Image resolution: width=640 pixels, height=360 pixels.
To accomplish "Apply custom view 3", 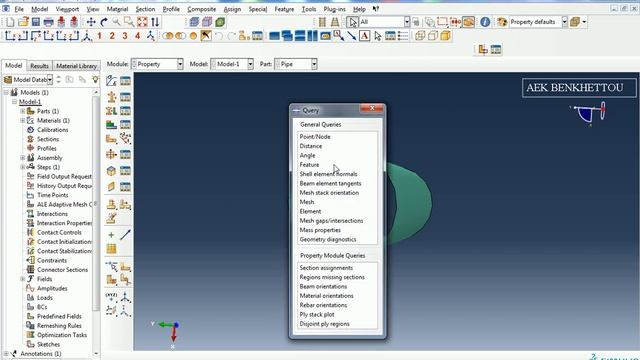I will [125, 36].
